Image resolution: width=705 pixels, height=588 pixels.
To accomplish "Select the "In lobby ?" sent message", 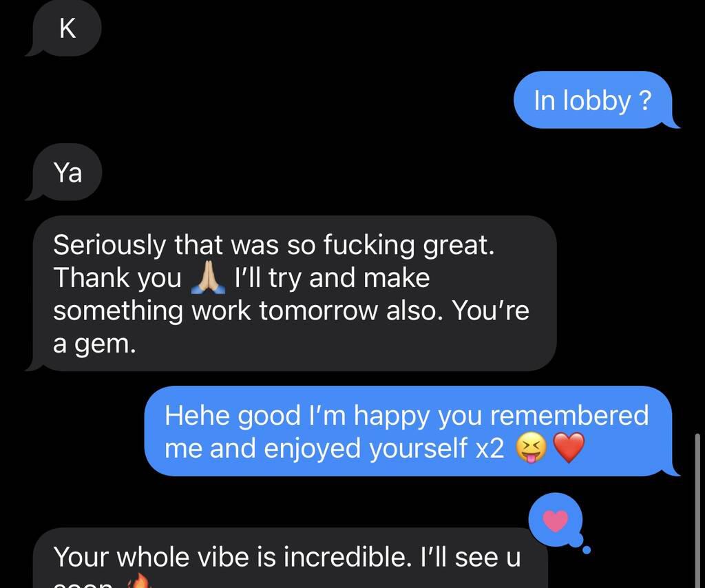I will tap(596, 100).
